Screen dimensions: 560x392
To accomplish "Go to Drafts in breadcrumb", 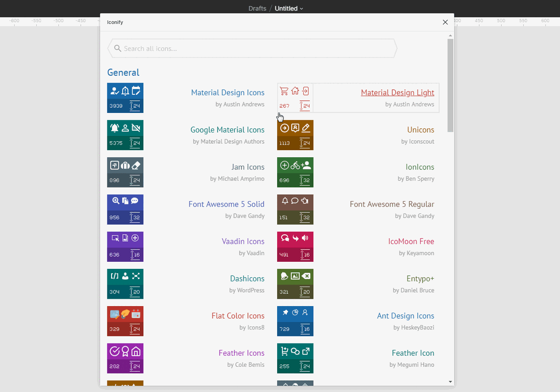I will pyautogui.click(x=258, y=8).
